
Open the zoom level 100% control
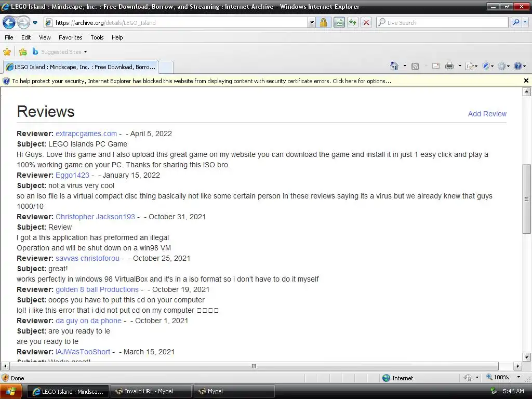point(497,377)
